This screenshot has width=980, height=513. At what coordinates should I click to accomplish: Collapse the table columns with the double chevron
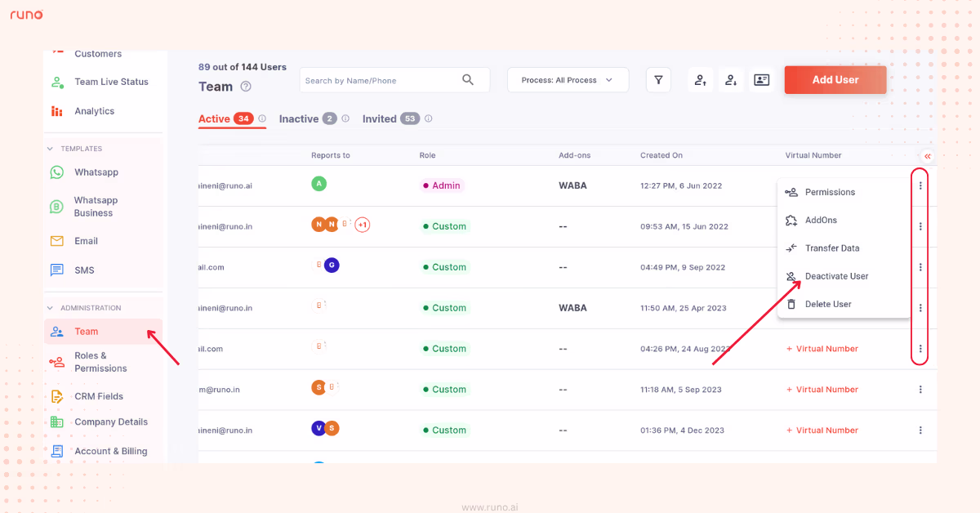tap(925, 155)
